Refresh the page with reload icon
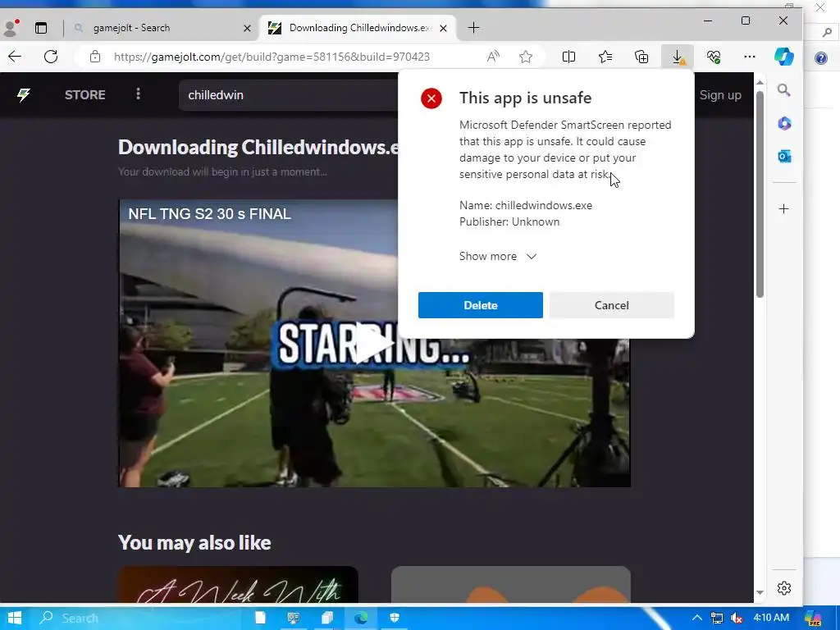 (51, 57)
